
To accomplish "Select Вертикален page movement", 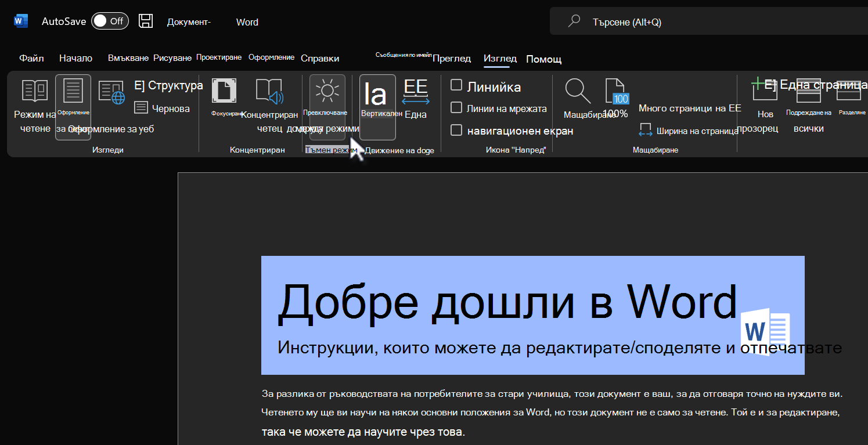I will [377, 107].
